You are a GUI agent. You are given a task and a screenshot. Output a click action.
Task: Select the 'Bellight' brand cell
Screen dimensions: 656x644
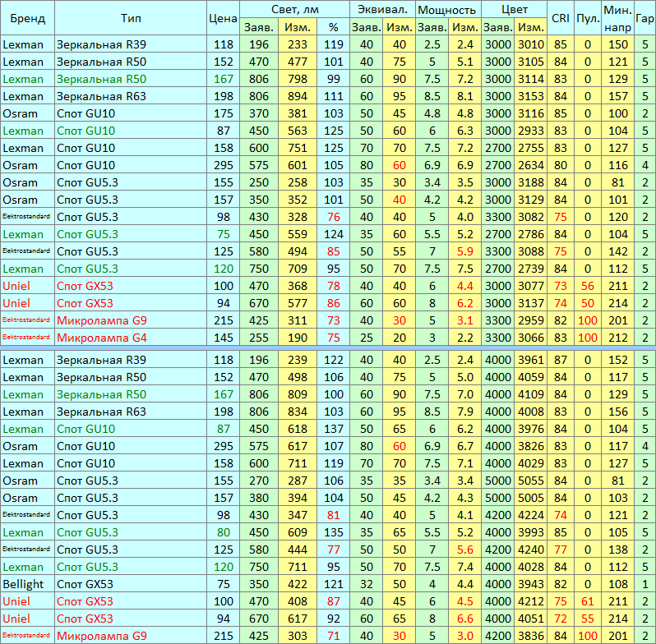coord(28,584)
